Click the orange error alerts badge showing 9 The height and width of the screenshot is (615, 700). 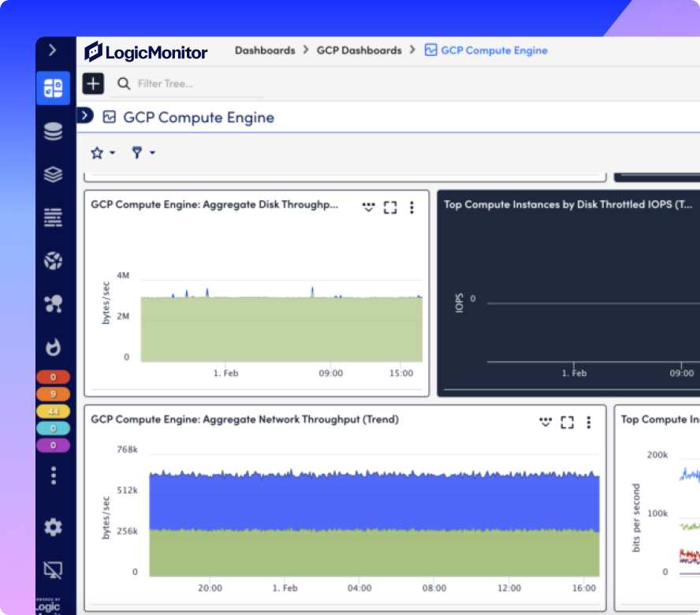click(53, 394)
